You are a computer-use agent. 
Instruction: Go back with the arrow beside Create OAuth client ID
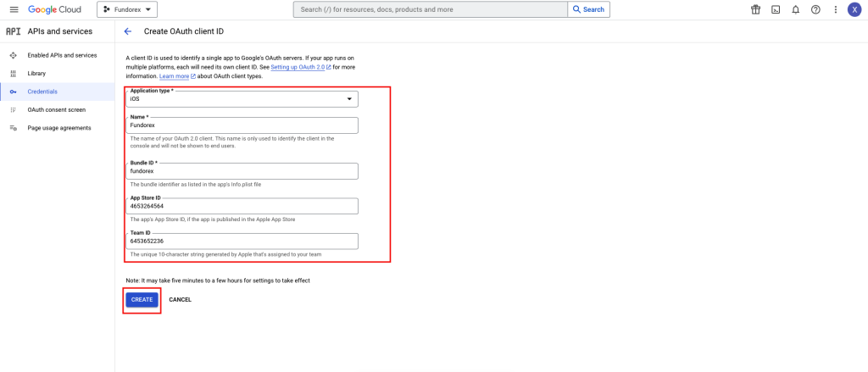128,31
